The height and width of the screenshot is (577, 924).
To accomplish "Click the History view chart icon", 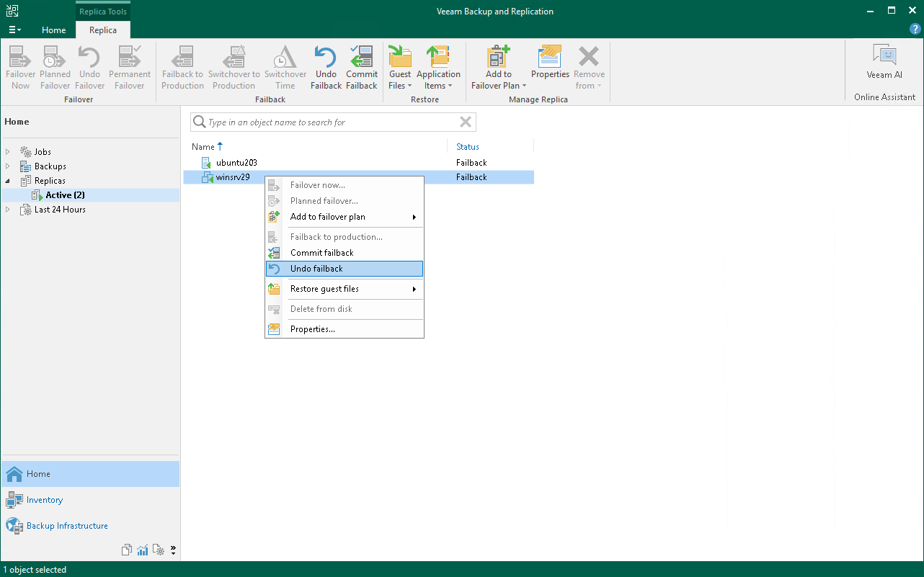I will (143, 550).
